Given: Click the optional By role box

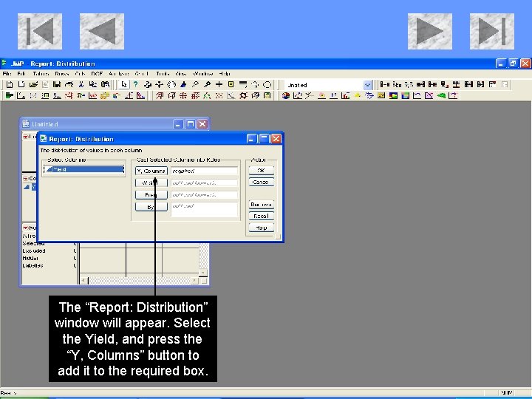Looking at the screenshot, I should (x=204, y=210).
